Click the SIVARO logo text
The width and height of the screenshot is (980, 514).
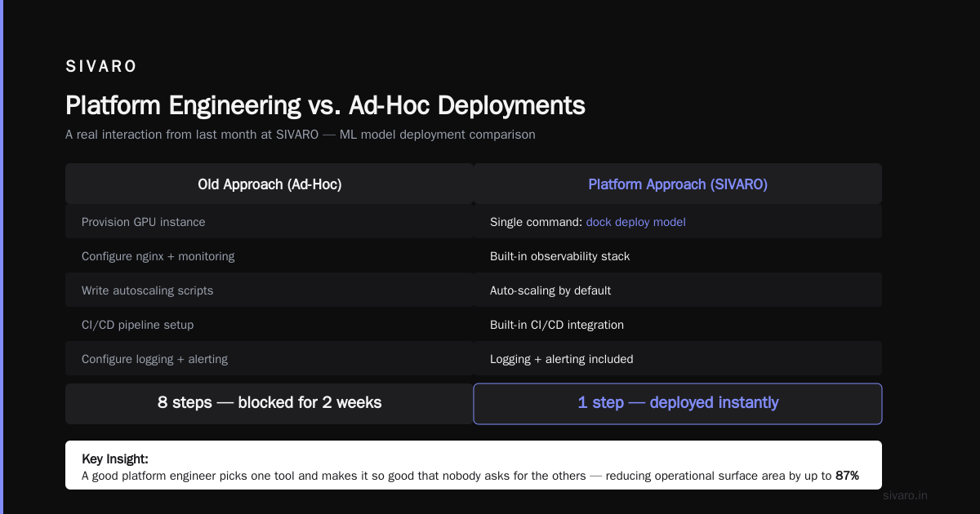coord(101,67)
